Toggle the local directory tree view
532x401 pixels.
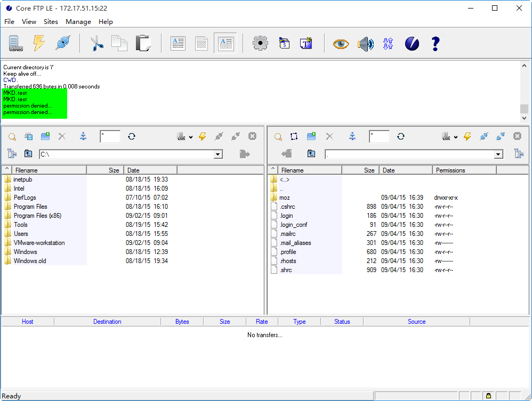coord(12,154)
